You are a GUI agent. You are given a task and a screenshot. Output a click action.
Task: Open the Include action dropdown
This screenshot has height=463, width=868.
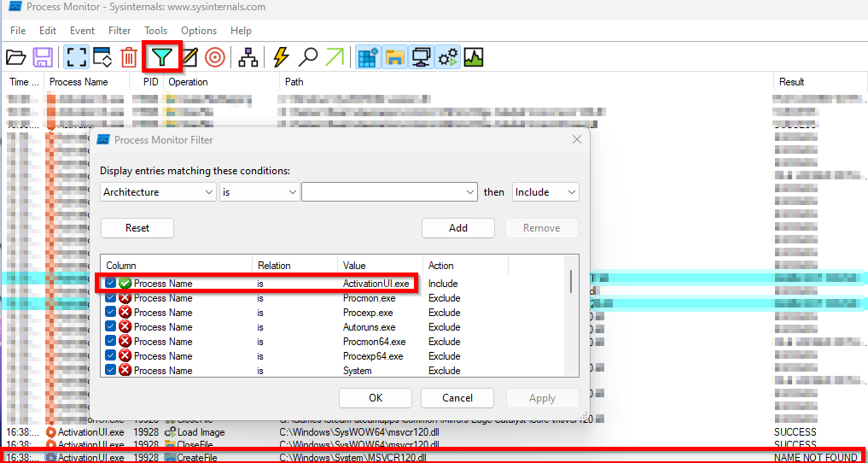pyautogui.click(x=546, y=192)
